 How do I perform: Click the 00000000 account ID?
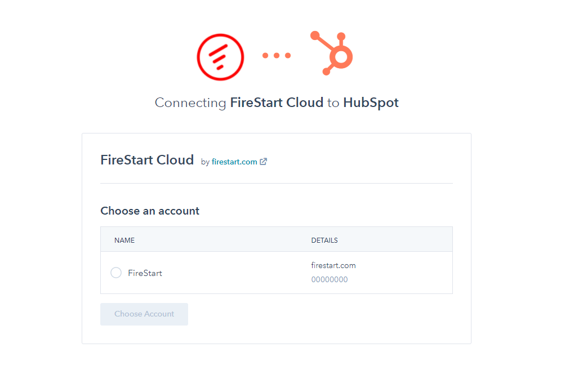click(x=330, y=279)
